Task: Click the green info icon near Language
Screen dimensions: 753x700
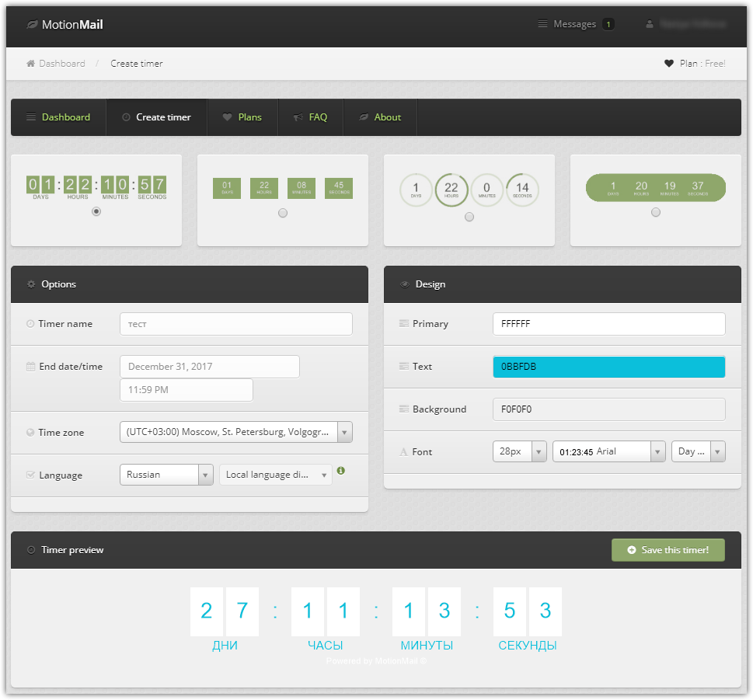Action: tap(341, 471)
